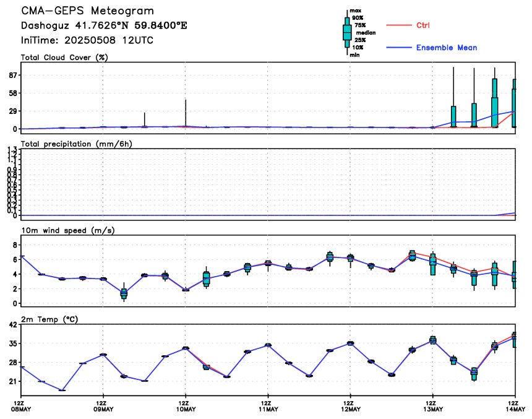Viewport: 532px width, 419px height.
Task: Click the red Ctrl legend line
Action: [398, 25]
